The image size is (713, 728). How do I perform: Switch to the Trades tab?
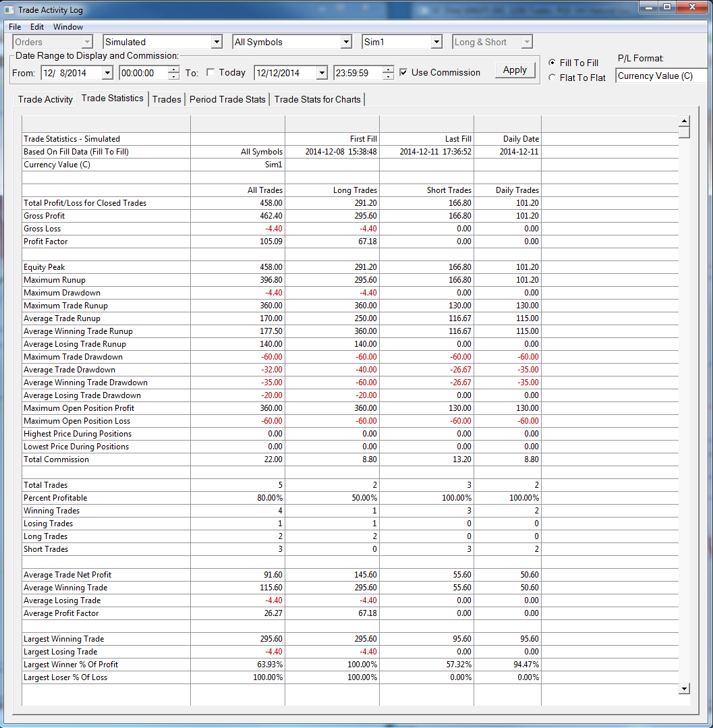pos(167,99)
